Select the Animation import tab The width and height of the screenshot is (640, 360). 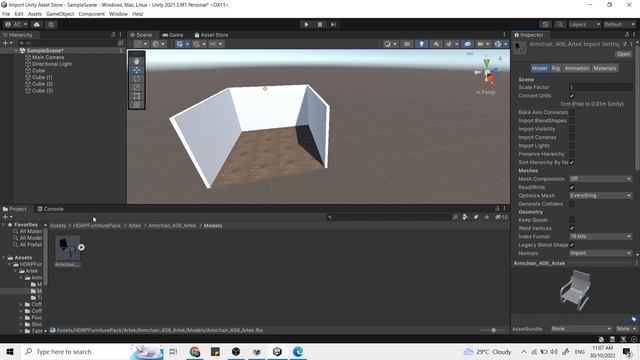(x=577, y=68)
